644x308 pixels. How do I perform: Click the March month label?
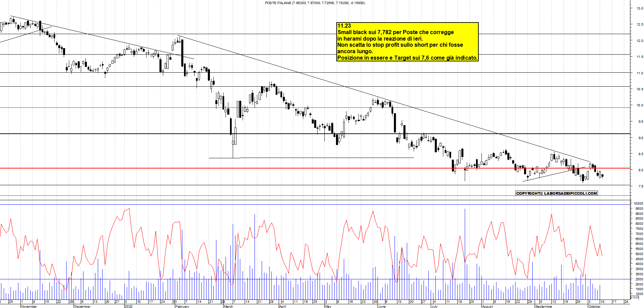click(x=228, y=306)
